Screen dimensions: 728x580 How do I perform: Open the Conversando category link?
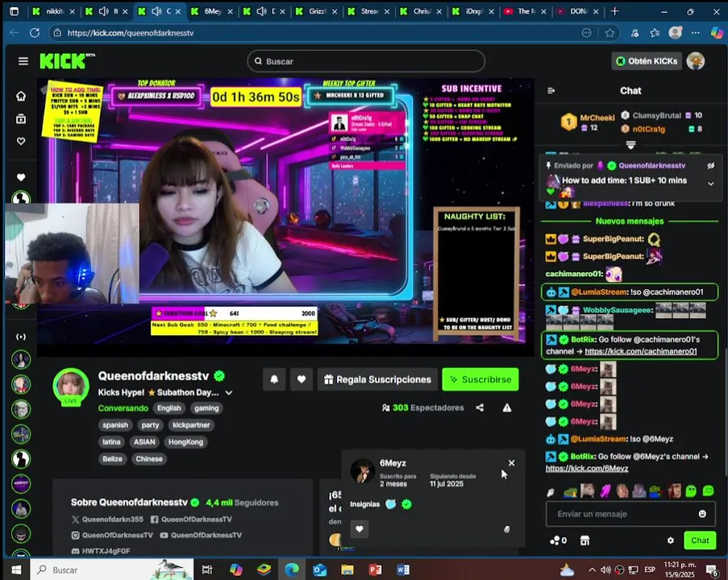pyautogui.click(x=123, y=408)
